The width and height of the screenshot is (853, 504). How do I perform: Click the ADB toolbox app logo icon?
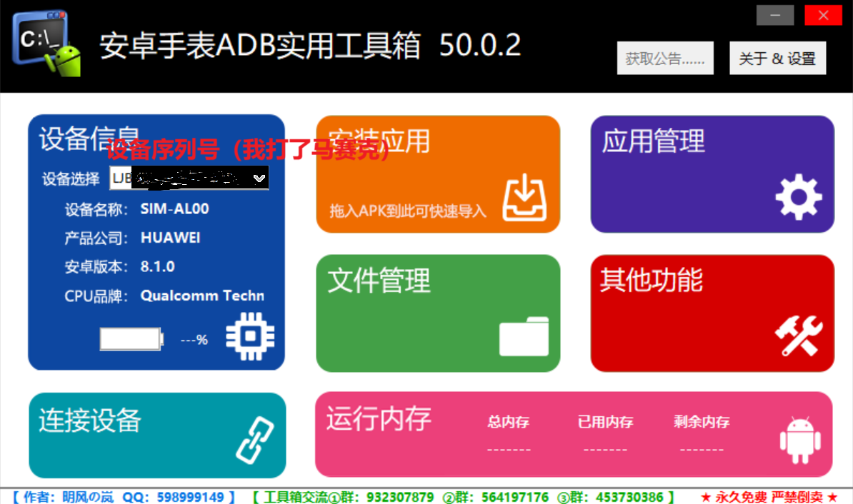pos(46,44)
